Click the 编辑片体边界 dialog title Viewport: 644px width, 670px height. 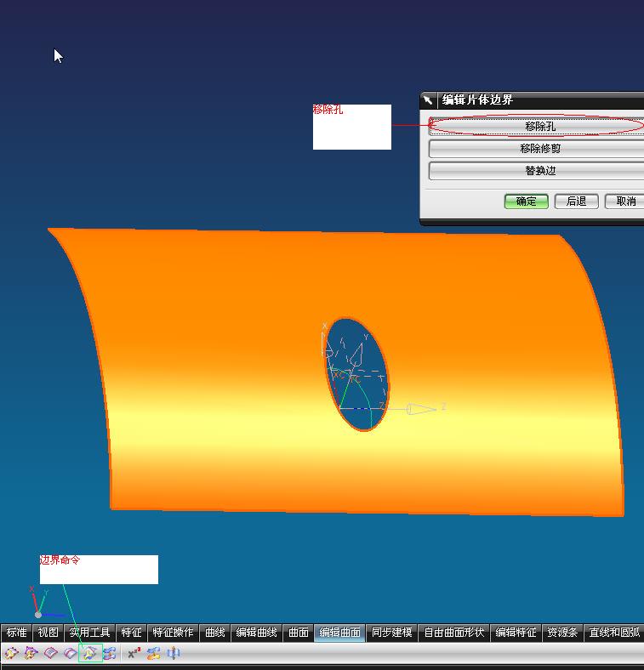(477, 100)
